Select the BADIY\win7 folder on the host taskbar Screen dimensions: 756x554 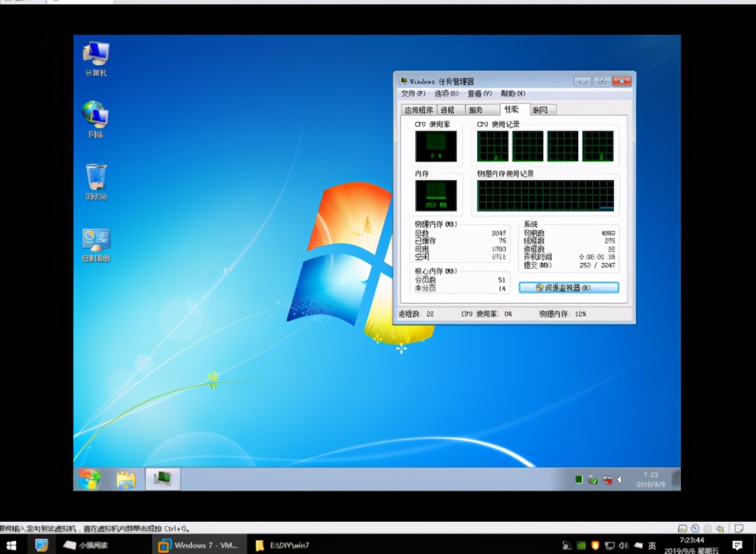tap(283, 545)
